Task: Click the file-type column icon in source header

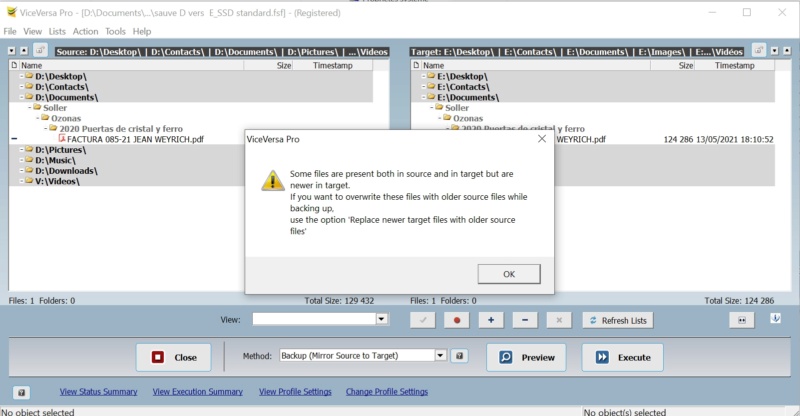Action: pos(14,65)
